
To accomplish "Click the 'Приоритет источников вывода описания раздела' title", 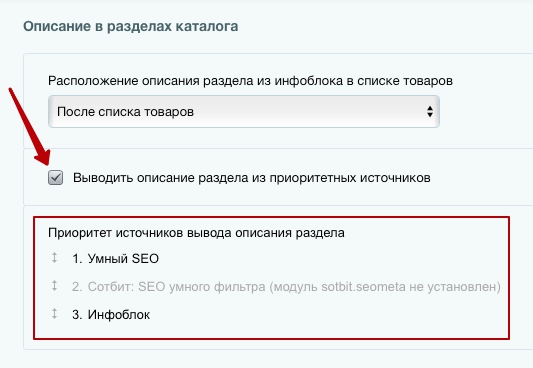I will [x=196, y=233].
